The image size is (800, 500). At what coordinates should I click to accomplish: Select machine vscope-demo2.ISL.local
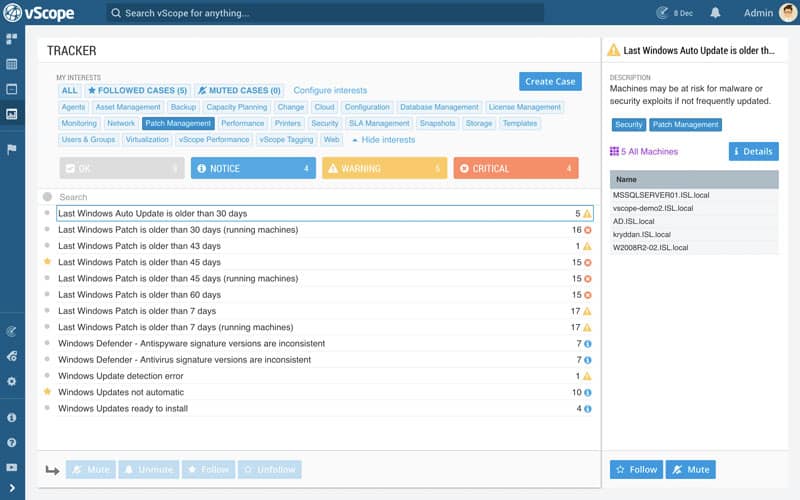click(x=694, y=208)
